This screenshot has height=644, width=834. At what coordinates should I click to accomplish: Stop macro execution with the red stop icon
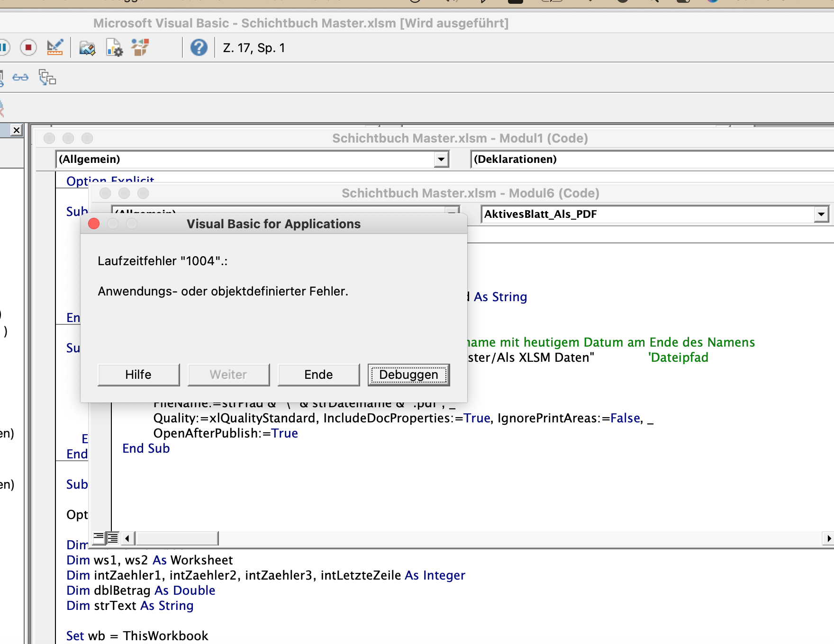pyautogui.click(x=28, y=48)
